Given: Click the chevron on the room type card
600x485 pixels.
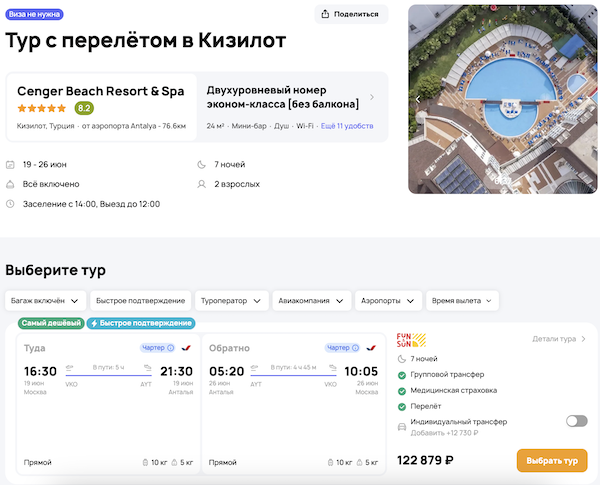Looking at the screenshot, I should (372, 97).
